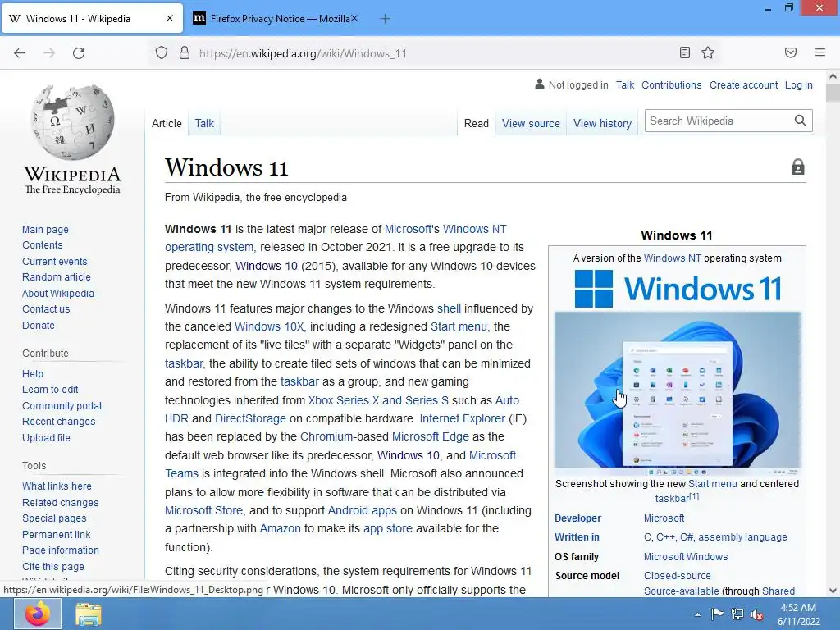Viewport: 840px width, 630px height.
Task: Show hidden system tray icons
Action: pos(697,614)
